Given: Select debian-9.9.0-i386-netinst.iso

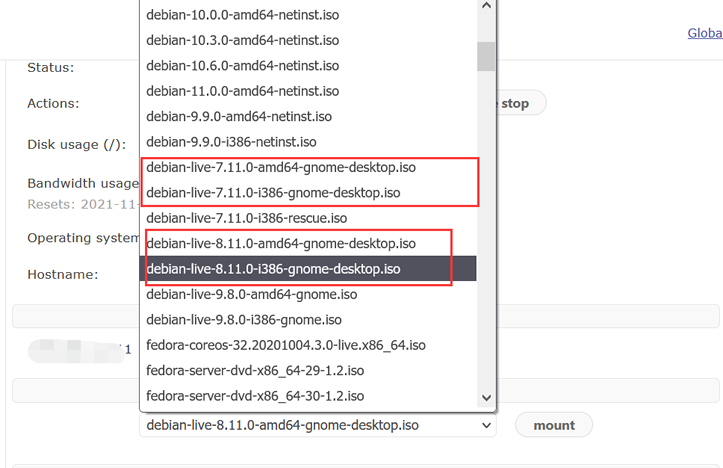Looking at the screenshot, I should [x=308, y=142].
